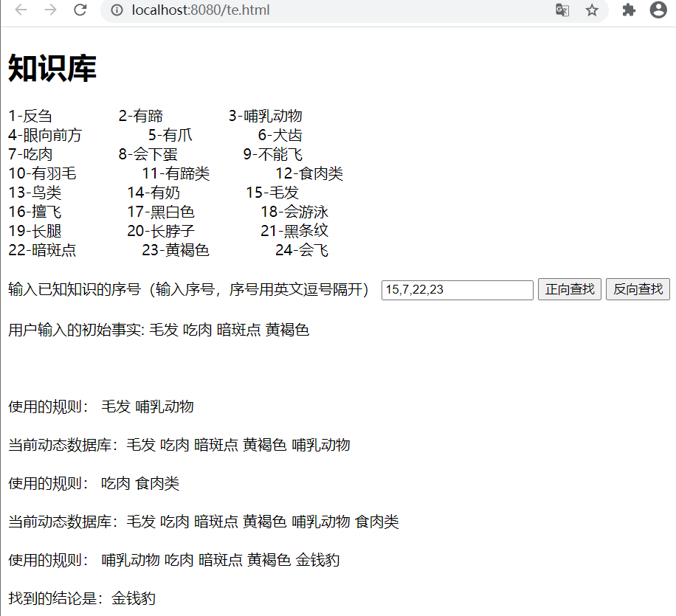This screenshot has width=676, height=616.
Task: Click the conclusion text 金钱豹
Action: click(133, 598)
